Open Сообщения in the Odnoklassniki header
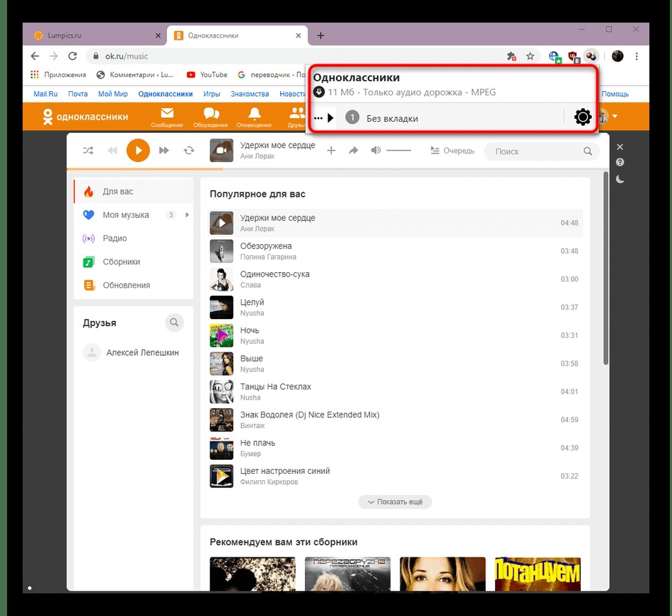The image size is (672, 616). click(x=167, y=117)
